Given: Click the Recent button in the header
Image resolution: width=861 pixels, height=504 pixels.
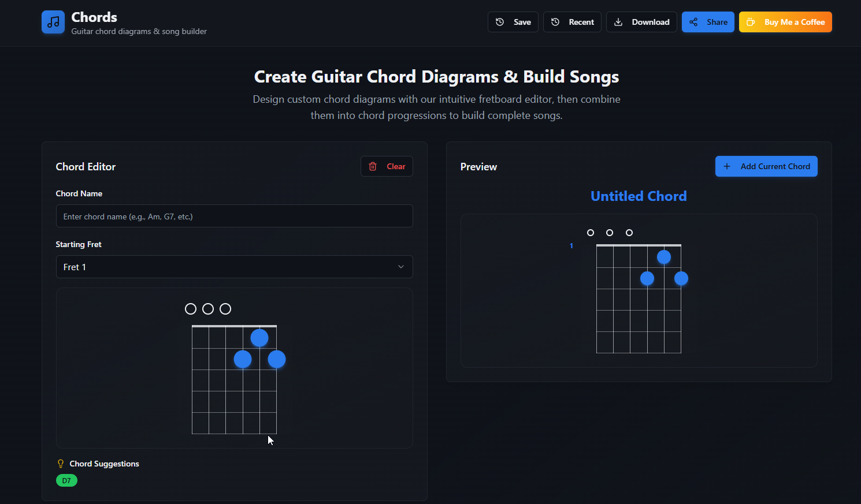Looking at the screenshot, I should point(572,22).
